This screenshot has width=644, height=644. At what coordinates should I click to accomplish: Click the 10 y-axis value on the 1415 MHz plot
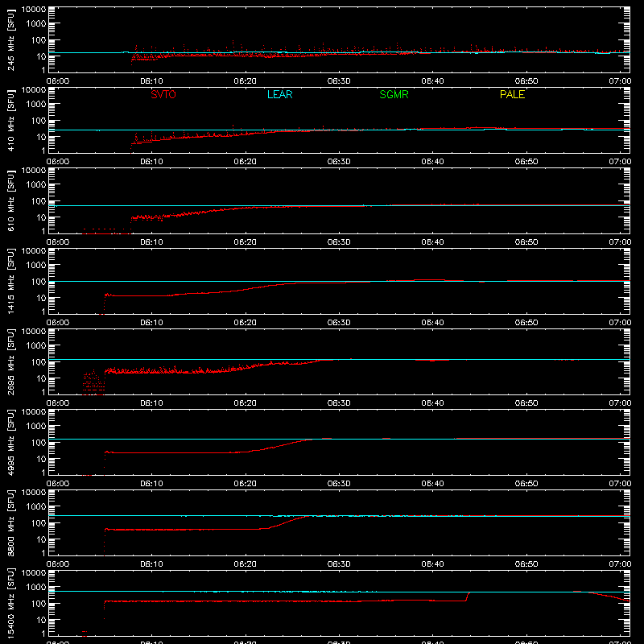[x=41, y=298]
